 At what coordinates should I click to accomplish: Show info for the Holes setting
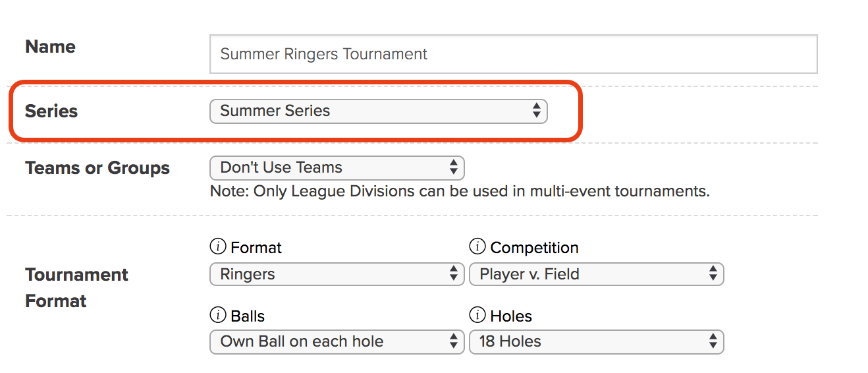[x=477, y=316]
